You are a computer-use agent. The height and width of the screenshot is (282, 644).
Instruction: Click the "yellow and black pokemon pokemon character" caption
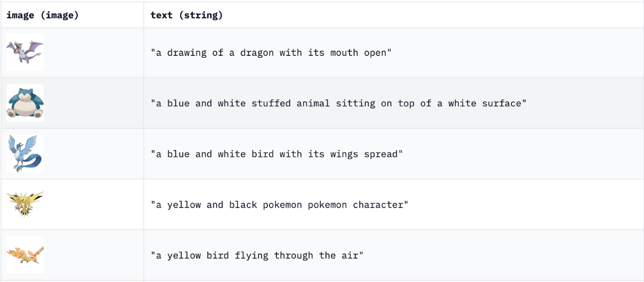coord(279,204)
